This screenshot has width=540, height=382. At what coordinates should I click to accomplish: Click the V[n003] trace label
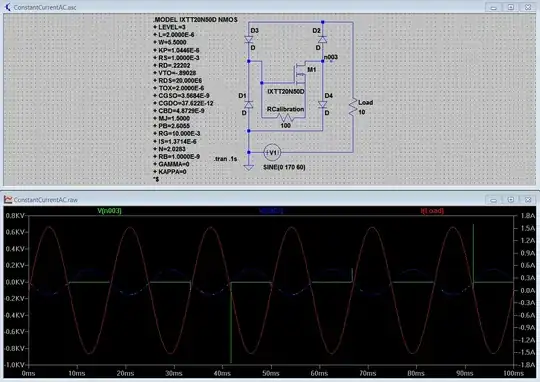(110, 210)
